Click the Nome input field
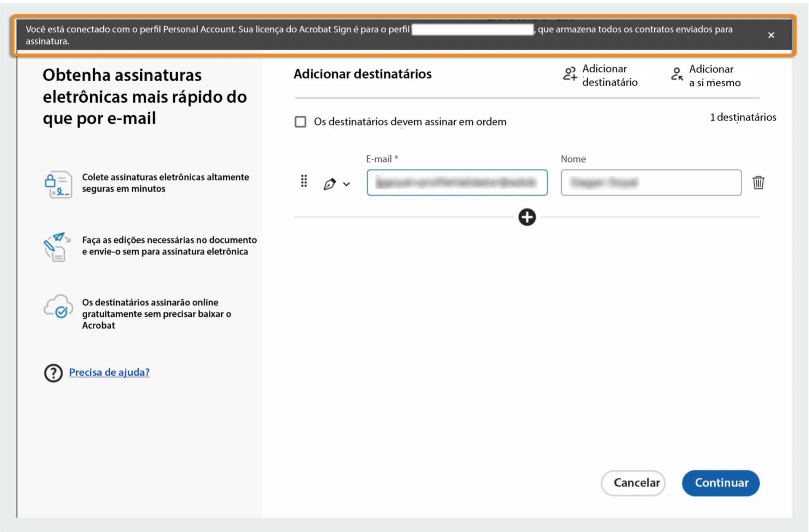 [651, 183]
